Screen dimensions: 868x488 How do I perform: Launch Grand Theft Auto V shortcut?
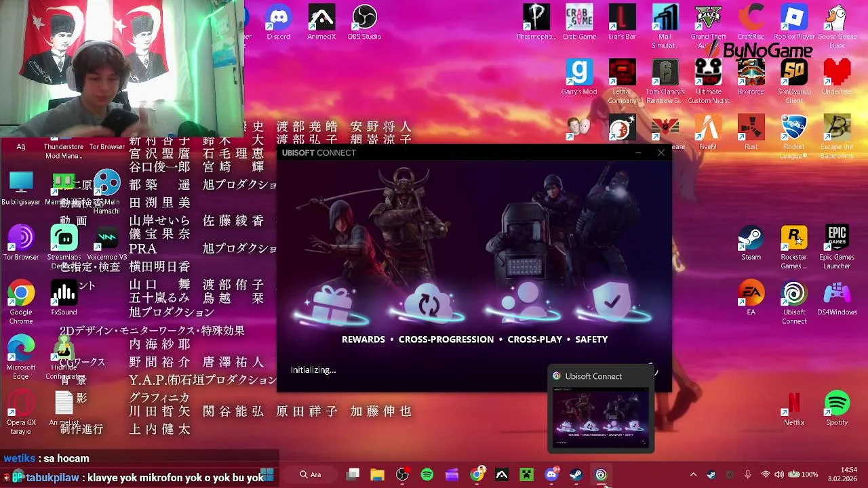708,26
